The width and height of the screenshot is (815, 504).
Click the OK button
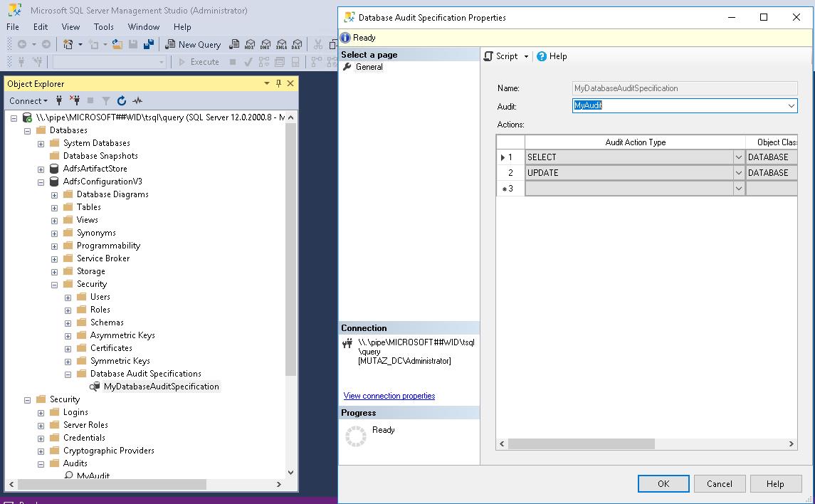(x=663, y=484)
